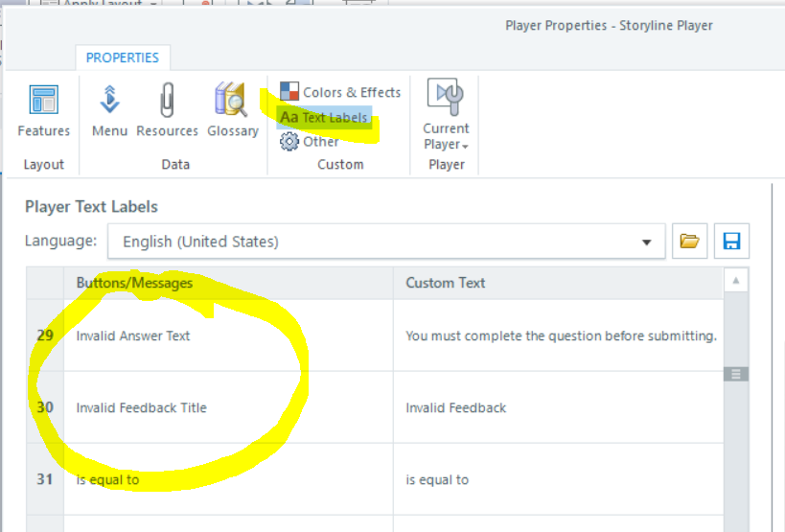Image resolution: width=785 pixels, height=532 pixels.
Task: Open the Other gear settings
Action: pyautogui.click(x=310, y=142)
